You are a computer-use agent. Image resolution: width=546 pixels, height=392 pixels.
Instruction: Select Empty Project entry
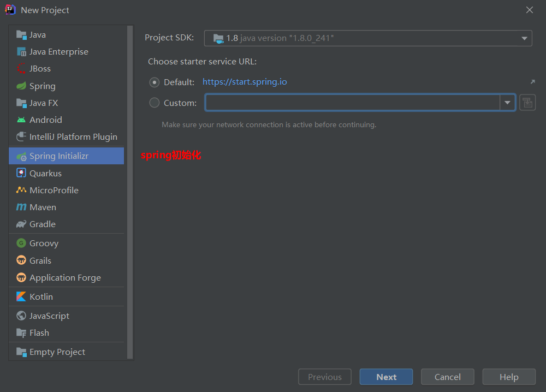tap(66, 352)
